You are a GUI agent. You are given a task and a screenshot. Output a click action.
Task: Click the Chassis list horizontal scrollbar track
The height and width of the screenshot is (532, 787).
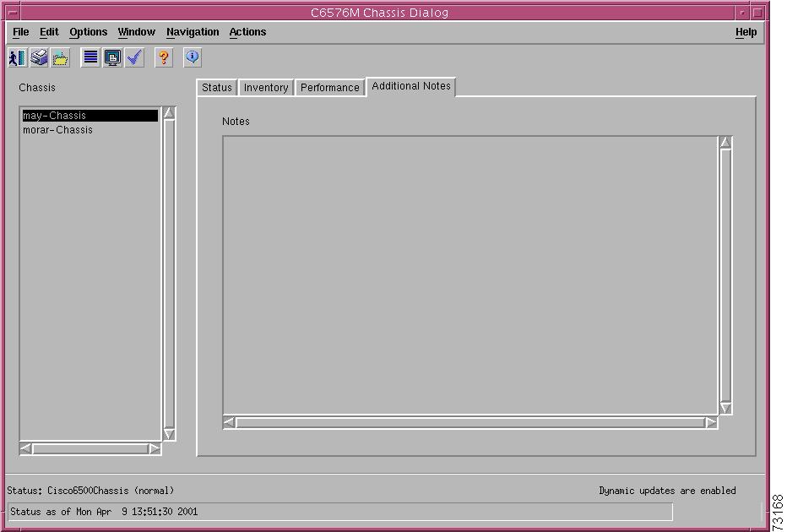90,448
